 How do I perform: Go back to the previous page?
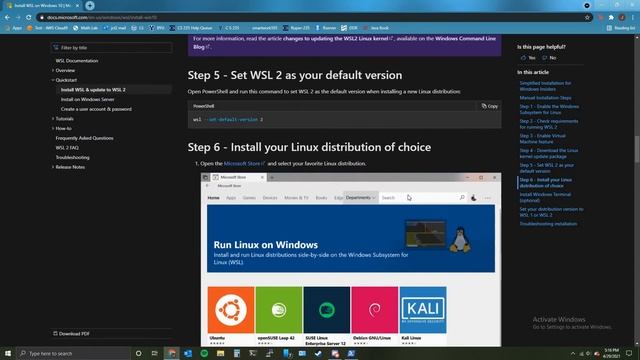[x=7, y=18]
